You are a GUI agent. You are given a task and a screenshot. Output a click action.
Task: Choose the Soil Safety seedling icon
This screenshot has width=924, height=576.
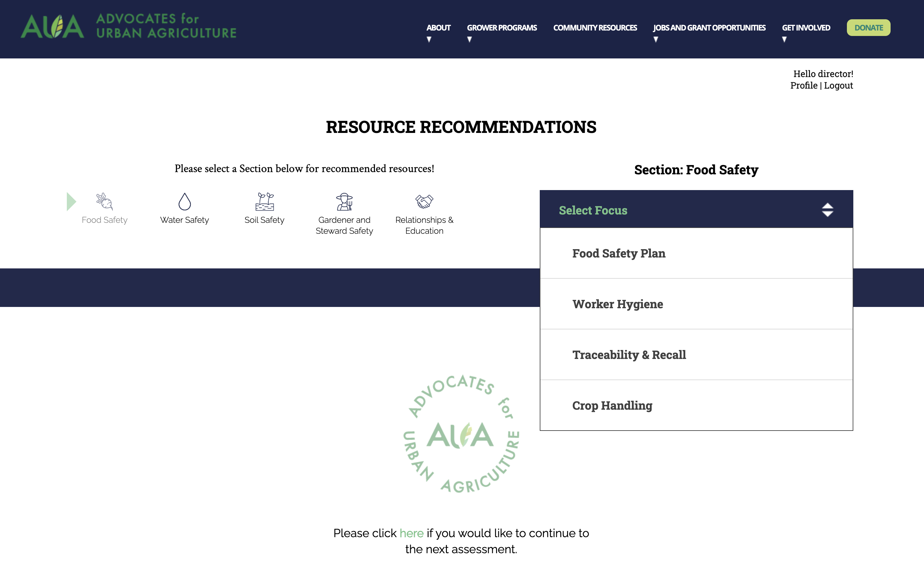[264, 202]
